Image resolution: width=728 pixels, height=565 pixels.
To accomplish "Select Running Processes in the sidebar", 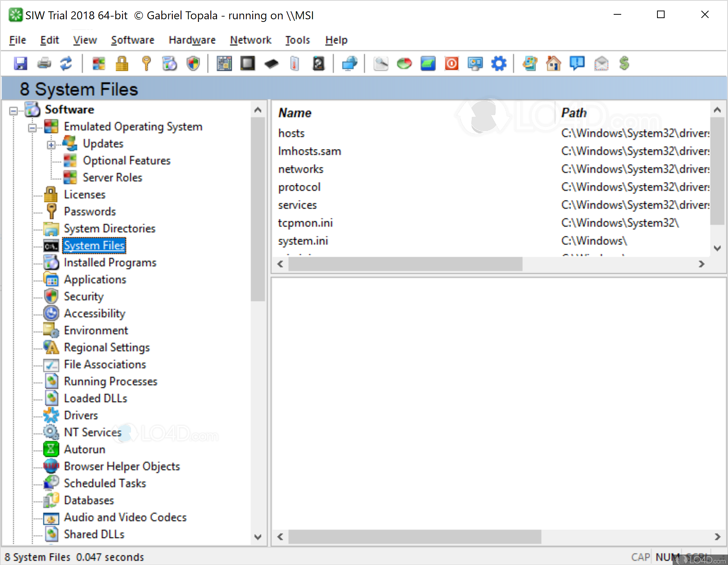I will point(111,381).
